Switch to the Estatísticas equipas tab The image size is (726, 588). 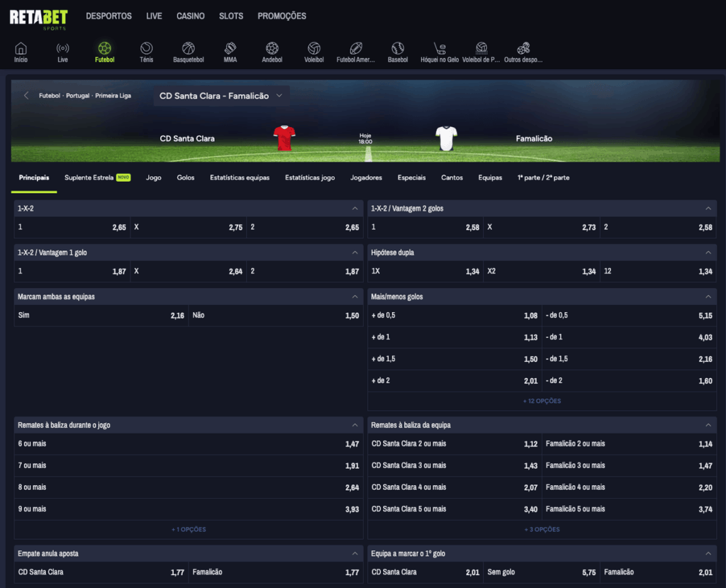[240, 177]
